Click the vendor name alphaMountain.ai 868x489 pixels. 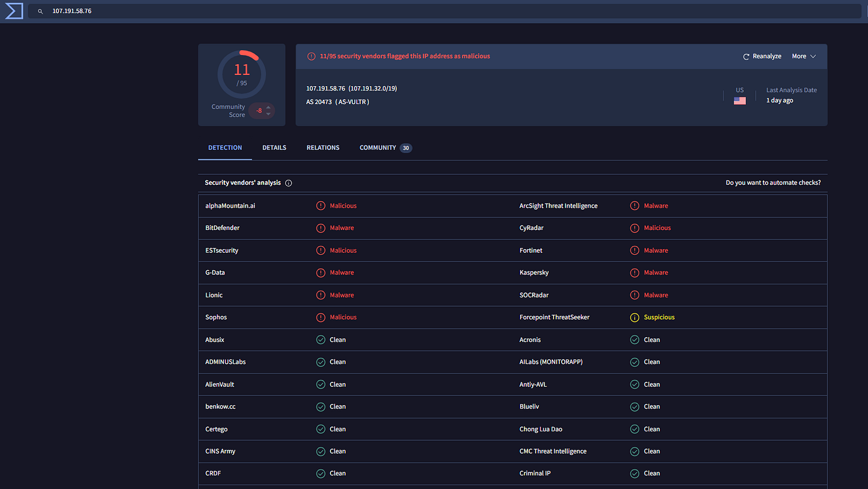230,206
